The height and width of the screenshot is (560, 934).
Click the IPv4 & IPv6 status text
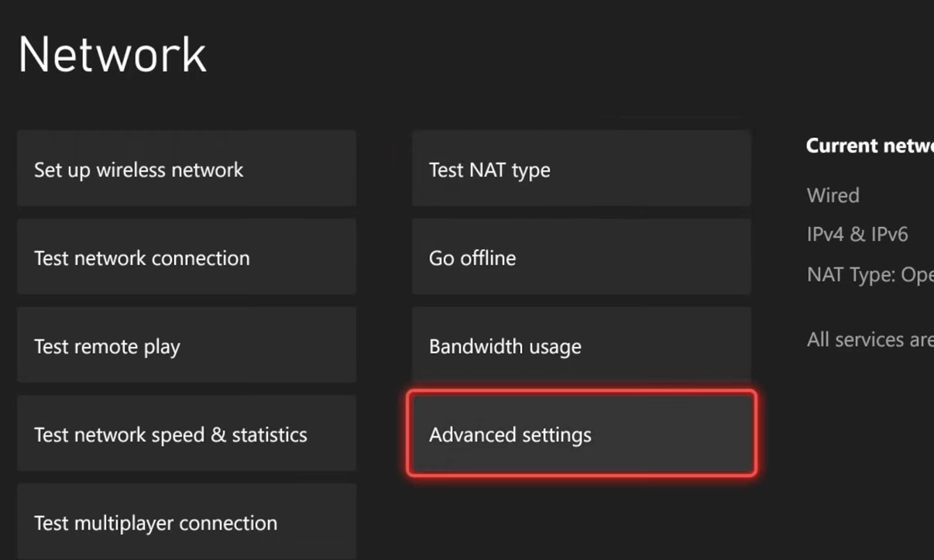coord(857,234)
